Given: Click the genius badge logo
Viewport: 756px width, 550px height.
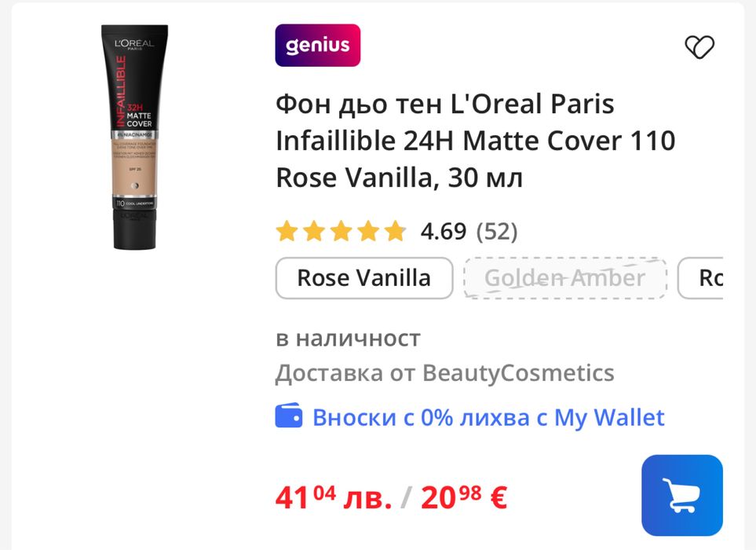Looking at the screenshot, I should tap(318, 46).
